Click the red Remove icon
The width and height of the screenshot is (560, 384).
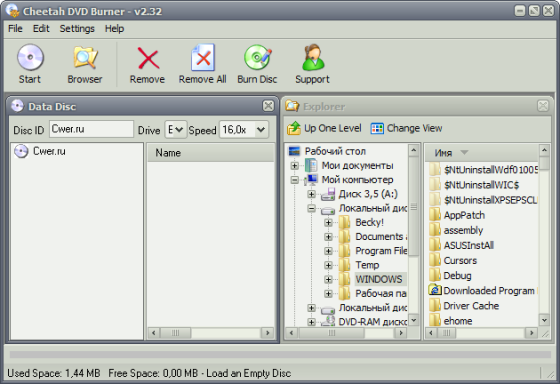(148, 58)
